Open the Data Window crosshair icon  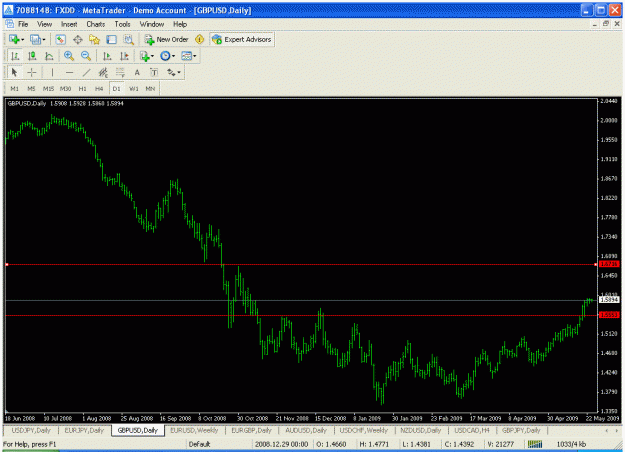[x=78, y=39]
